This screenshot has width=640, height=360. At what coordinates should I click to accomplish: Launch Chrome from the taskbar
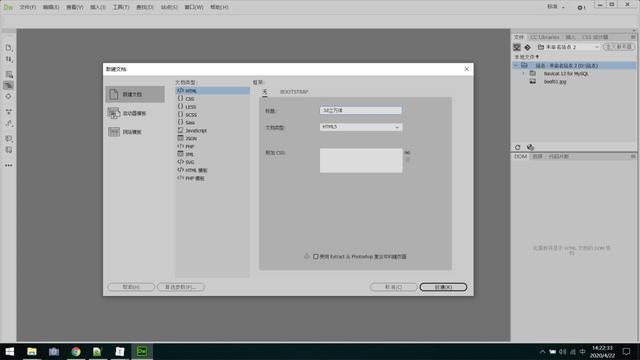coord(76,351)
